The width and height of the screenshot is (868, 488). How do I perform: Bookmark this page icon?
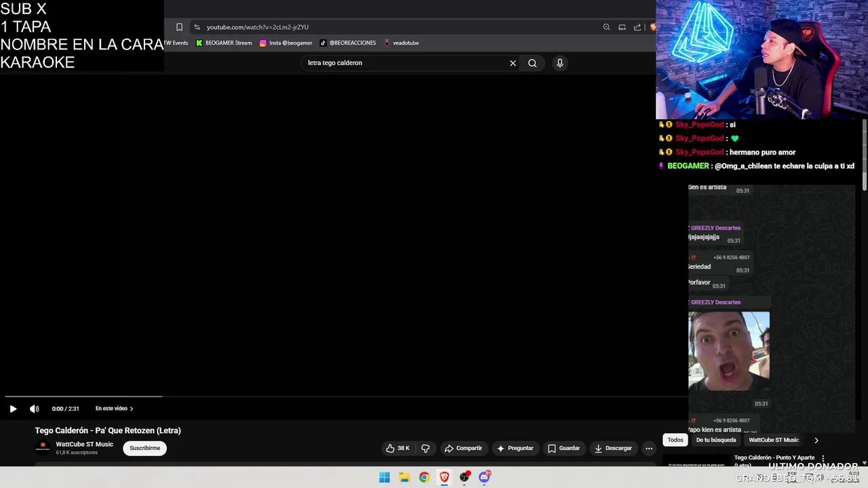click(x=179, y=27)
